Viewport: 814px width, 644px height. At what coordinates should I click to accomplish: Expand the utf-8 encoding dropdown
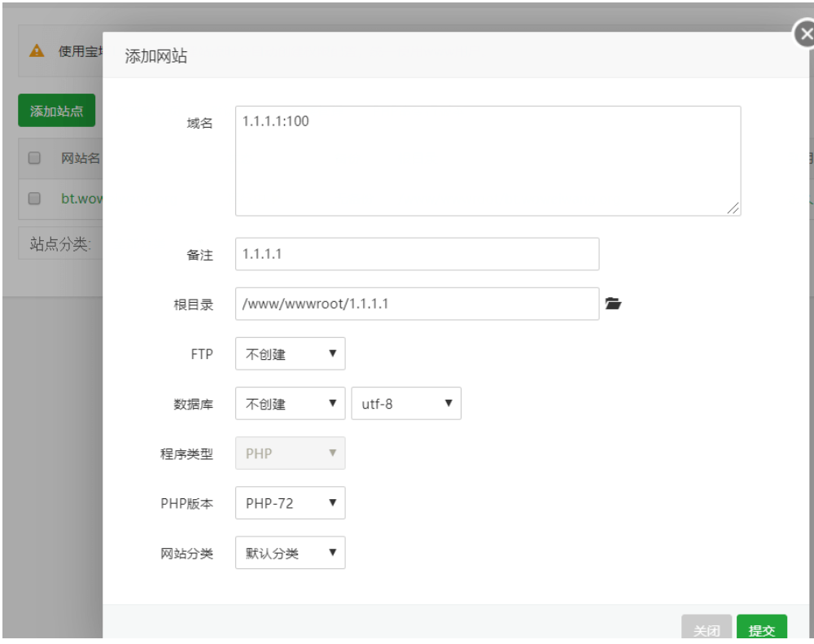point(405,404)
